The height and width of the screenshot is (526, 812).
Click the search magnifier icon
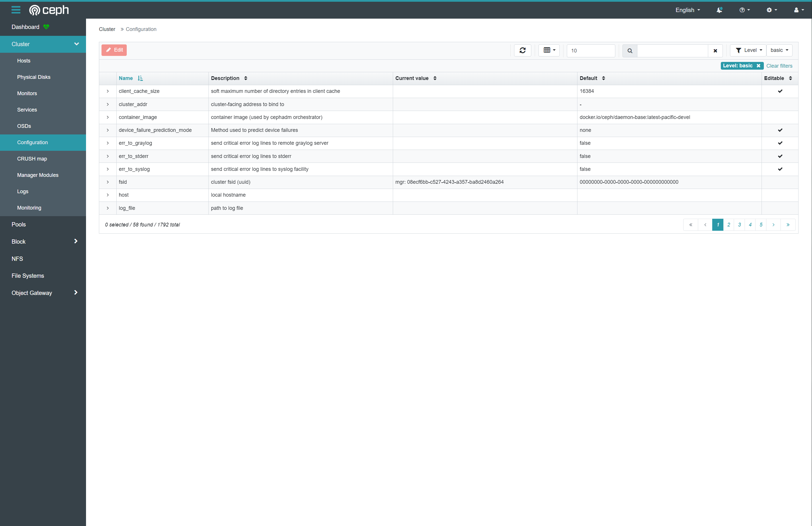[630, 51]
